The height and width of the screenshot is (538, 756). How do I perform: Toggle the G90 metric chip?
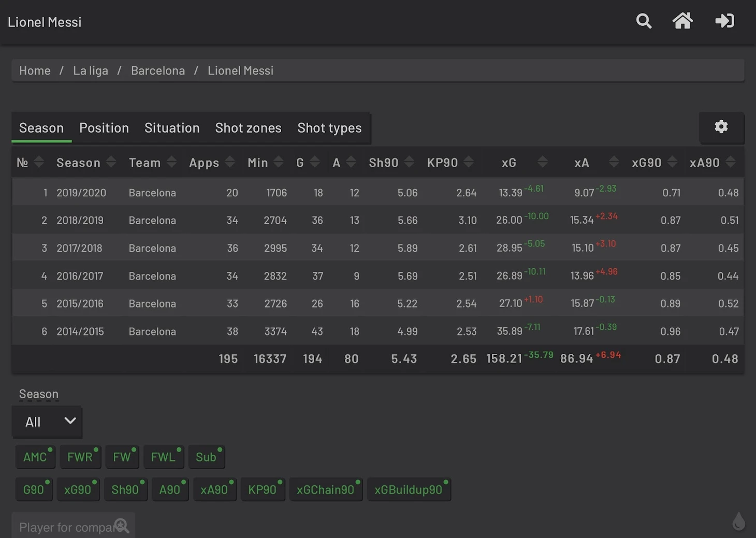click(x=34, y=489)
